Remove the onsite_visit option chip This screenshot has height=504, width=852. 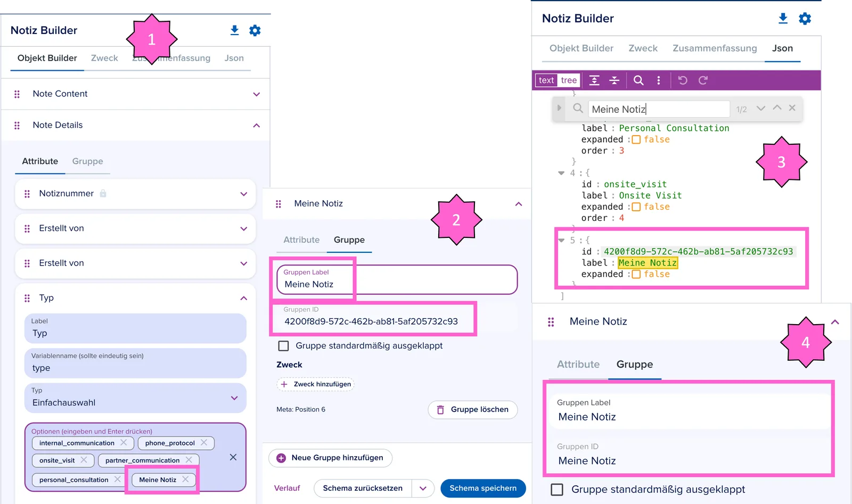84,460
